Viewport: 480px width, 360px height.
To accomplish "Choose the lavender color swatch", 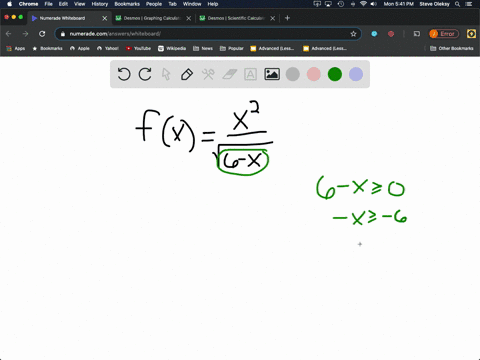I will (x=356, y=74).
